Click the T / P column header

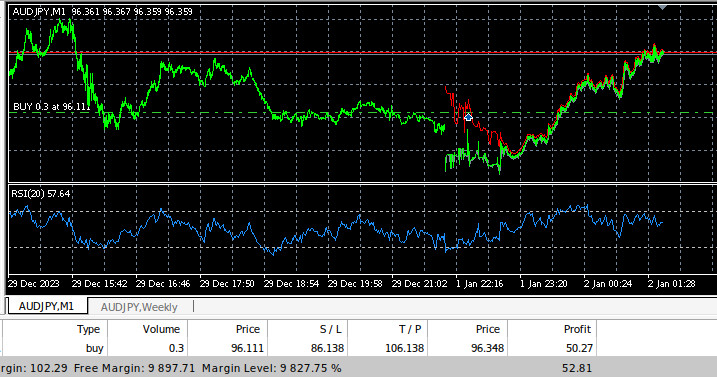[x=410, y=329]
